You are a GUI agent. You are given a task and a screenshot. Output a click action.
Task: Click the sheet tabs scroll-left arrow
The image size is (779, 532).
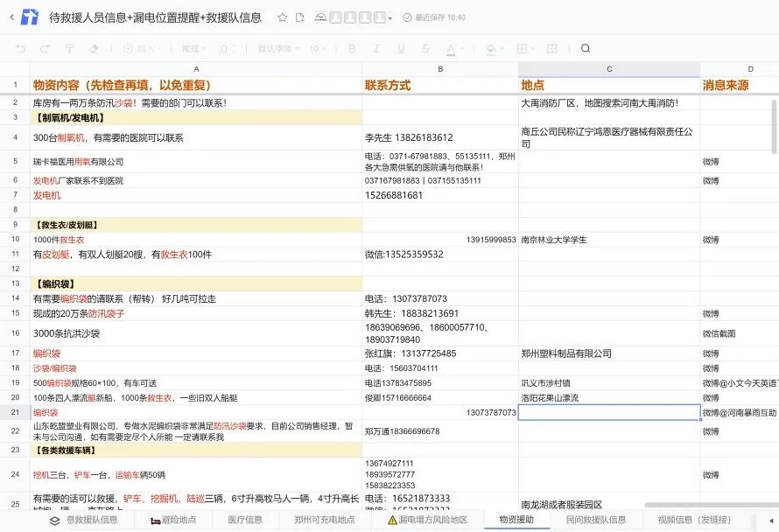[x=771, y=521]
